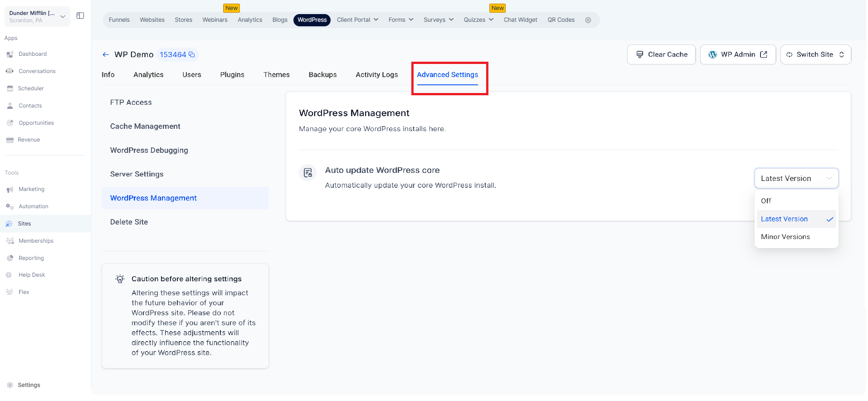Viewport: 868px width, 401px height.
Task: Select Minor Versions in auto update options
Action: [x=796, y=237]
